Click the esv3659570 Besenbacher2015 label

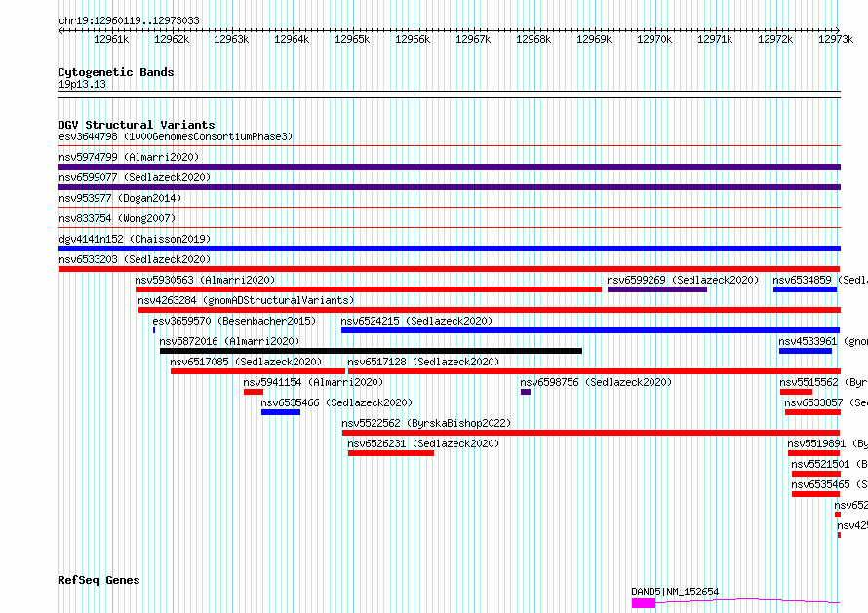[x=234, y=321]
